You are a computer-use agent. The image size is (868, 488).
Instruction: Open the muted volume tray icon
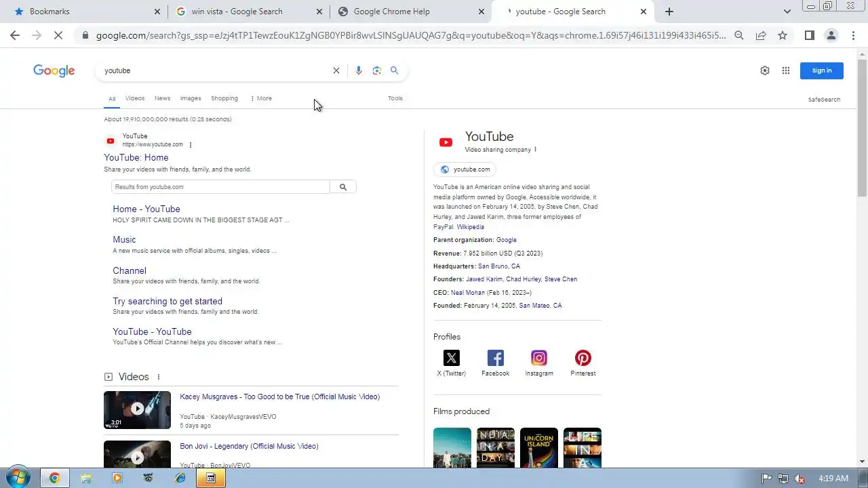click(800, 479)
